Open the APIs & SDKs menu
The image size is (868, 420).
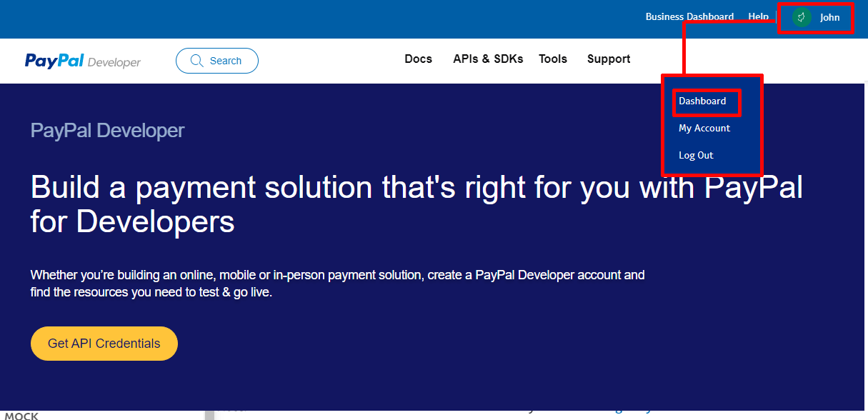488,59
